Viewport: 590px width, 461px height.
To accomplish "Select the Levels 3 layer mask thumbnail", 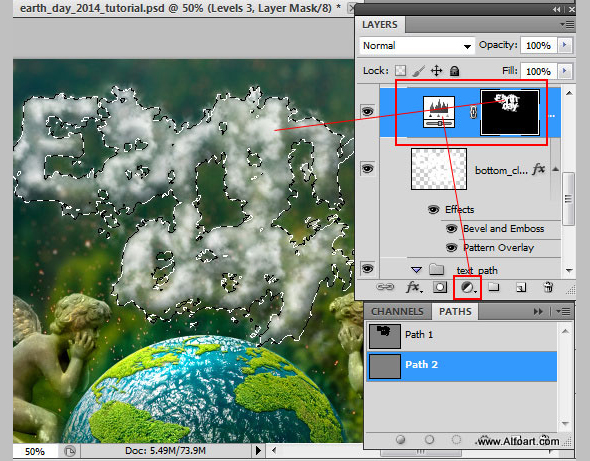I will point(510,113).
